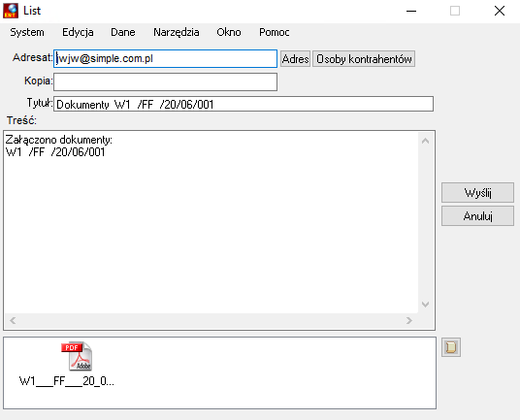
Task: Open the Pomoc menu
Action: (275, 32)
